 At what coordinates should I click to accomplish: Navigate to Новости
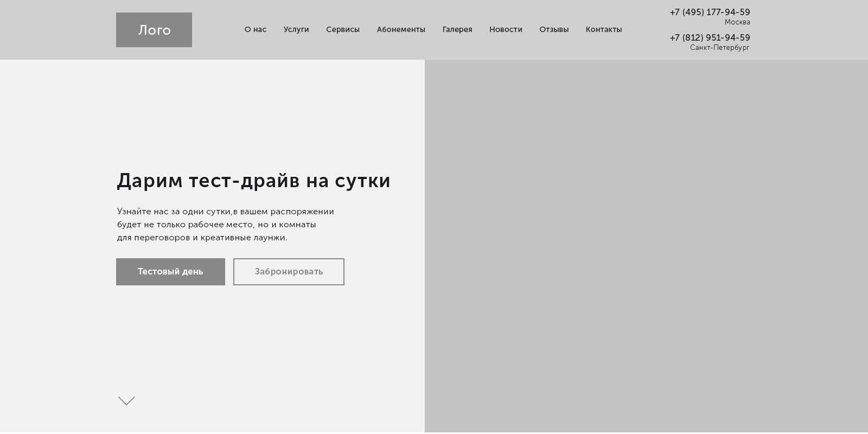506,30
